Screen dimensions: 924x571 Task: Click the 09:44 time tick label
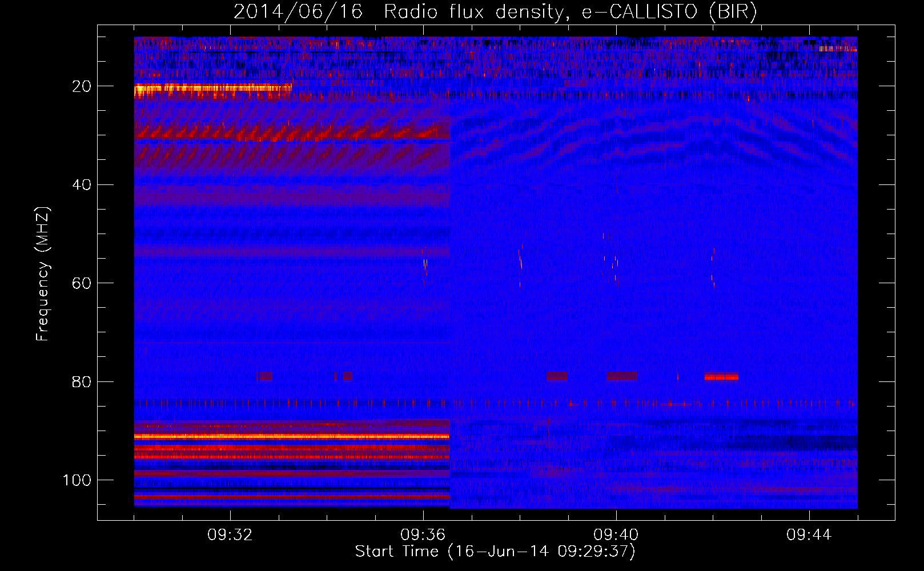pos(809,535)
